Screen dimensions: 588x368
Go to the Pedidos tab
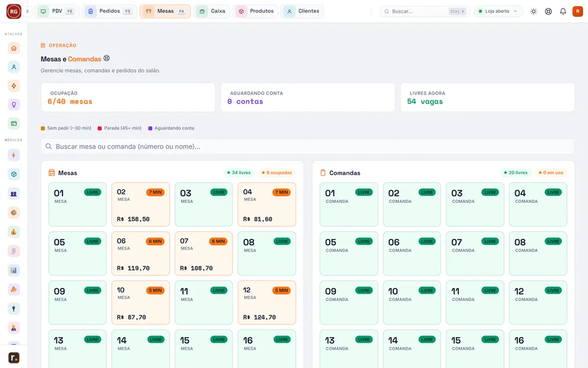point(109,11)
